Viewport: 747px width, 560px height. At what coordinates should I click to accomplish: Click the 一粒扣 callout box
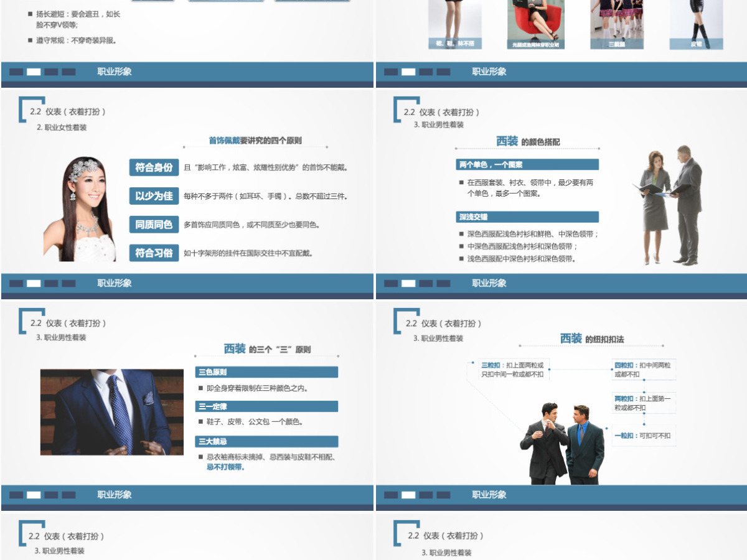click(x=644, y=436)
